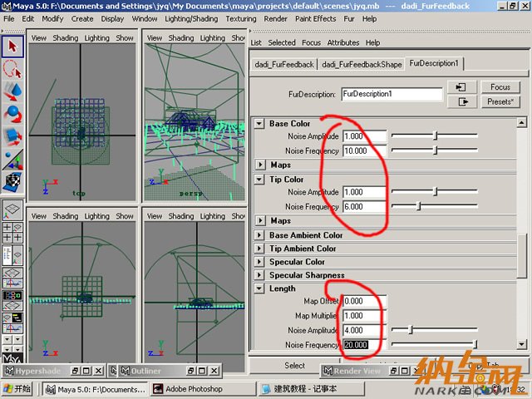Restore the minimized Render View window
This screenshot has height=399, width=532.
393,371
